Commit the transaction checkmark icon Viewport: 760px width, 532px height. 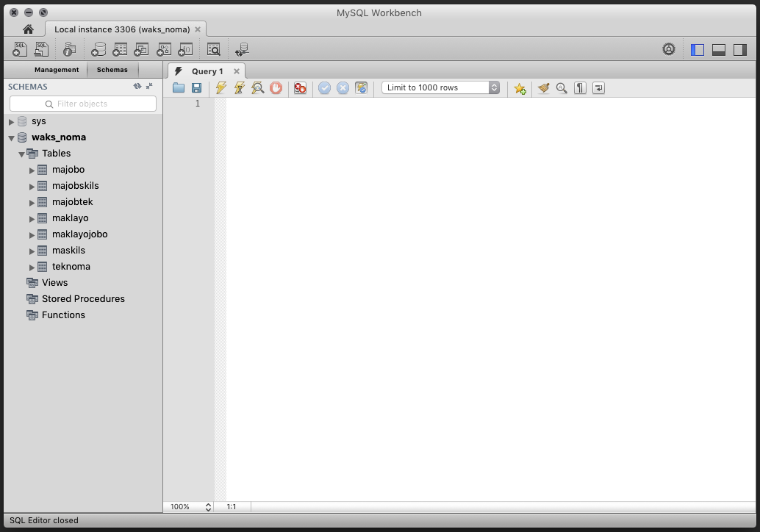[x=324, y=87]
